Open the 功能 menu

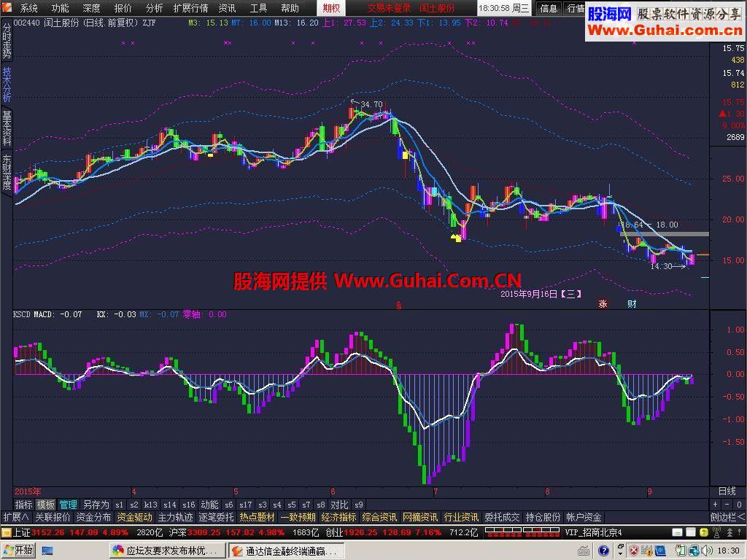60,8
